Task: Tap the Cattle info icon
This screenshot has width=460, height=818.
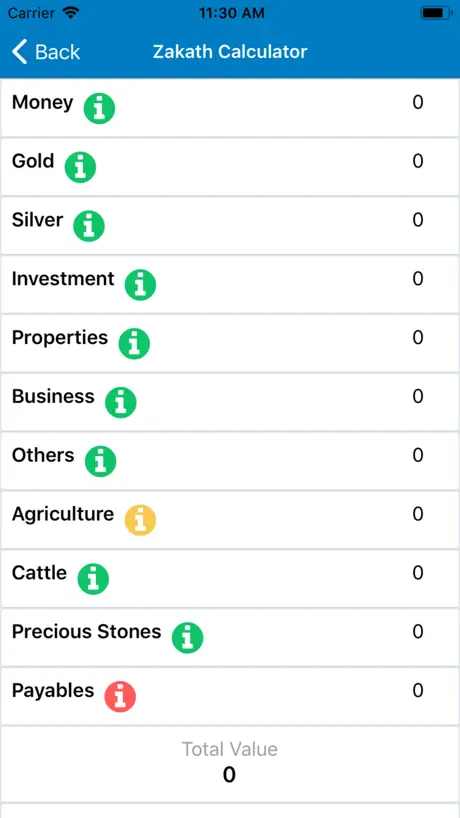Action: tap(93, 579)
